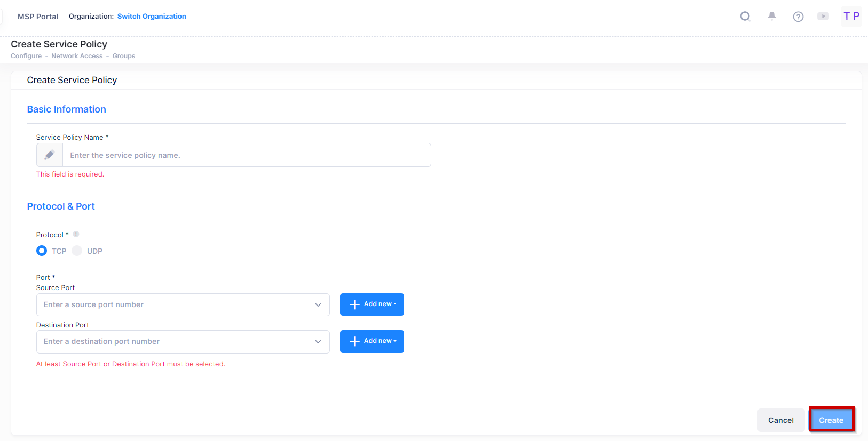Go to MSP Portal
This screenshot has height=441, width=868.
[x=38, y=17]
